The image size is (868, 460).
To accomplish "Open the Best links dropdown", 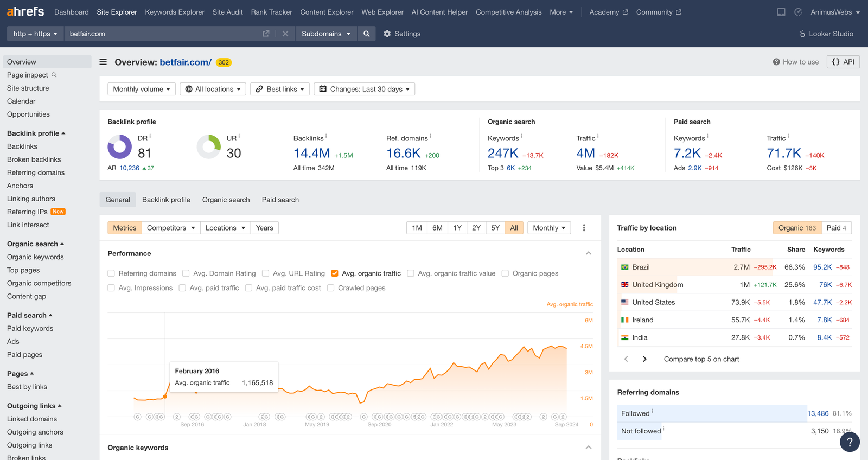I will coord(280,89).
